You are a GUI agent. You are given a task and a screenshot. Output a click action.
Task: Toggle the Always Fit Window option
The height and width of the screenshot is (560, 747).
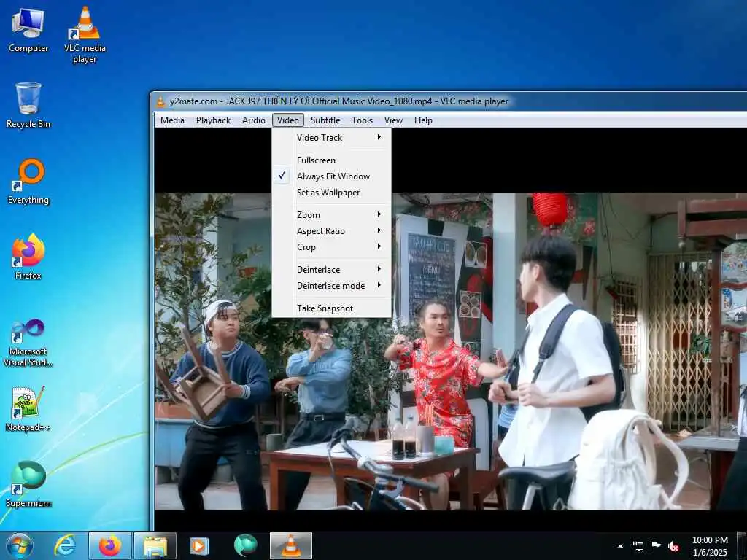[332, 176]
